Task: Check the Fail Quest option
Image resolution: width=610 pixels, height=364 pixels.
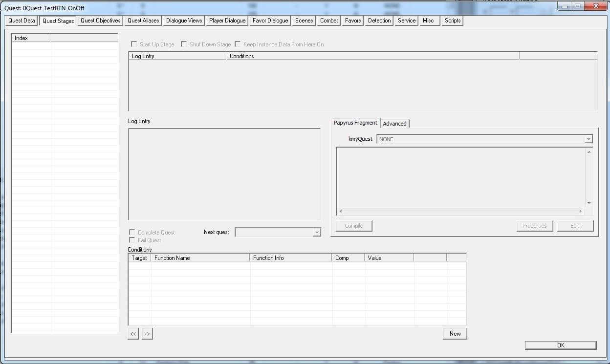Action: tap(132, 240)
